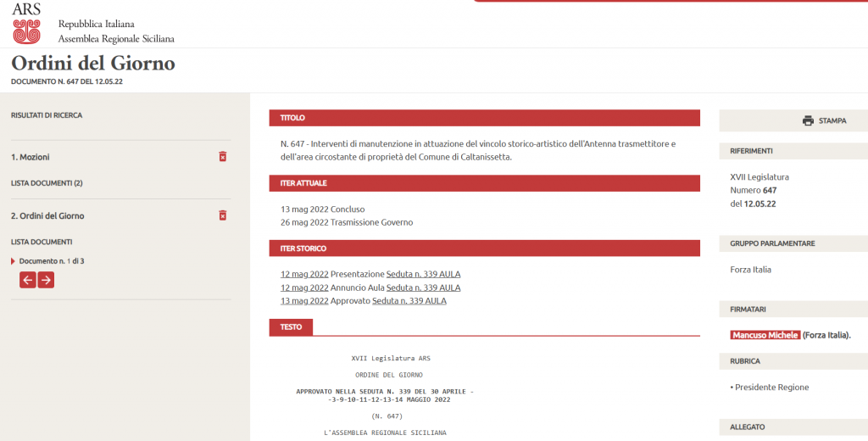Remove Ordini del Giorno using trash icon
This screenshot has width=868, height=441.
tap(223, 215)
